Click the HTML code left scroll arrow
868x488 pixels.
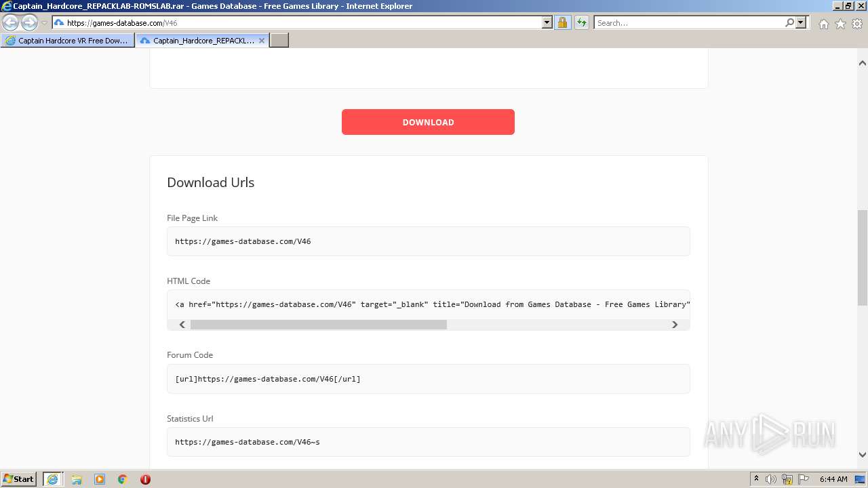click(182, 325)
